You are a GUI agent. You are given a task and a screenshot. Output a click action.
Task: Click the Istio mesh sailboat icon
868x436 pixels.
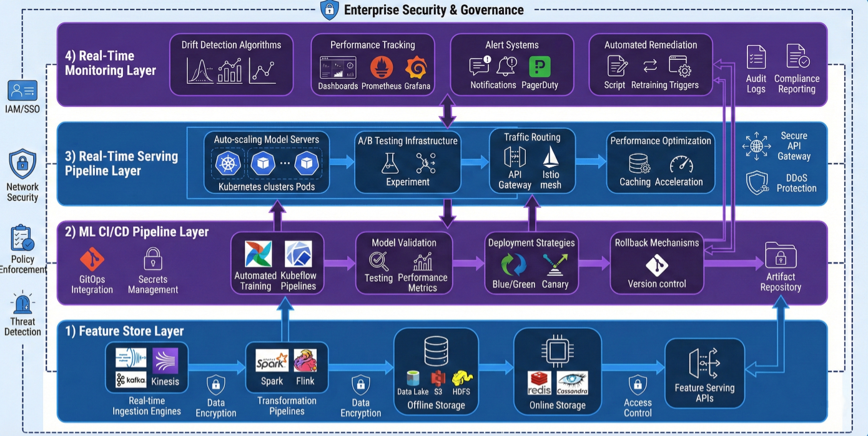click(x=550, y=157)
